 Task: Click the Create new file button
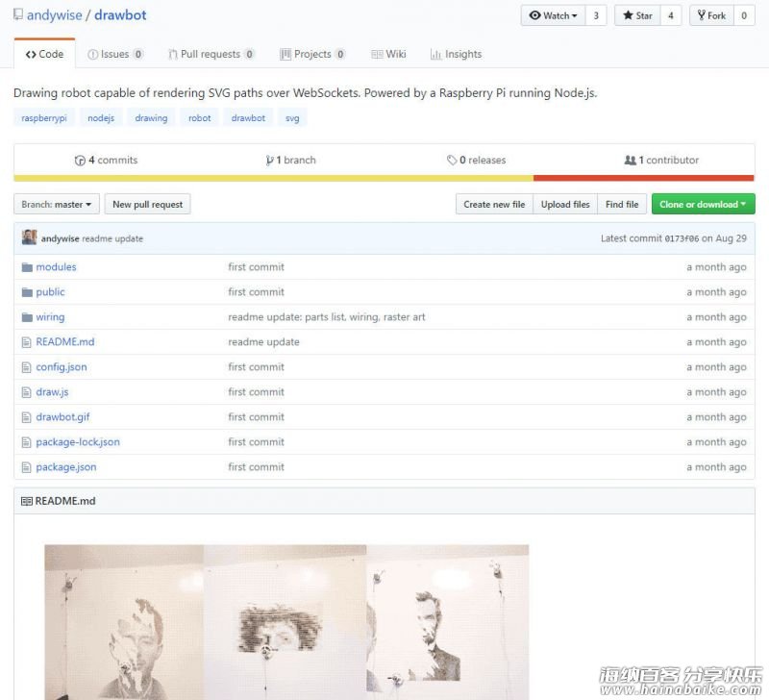494,204
